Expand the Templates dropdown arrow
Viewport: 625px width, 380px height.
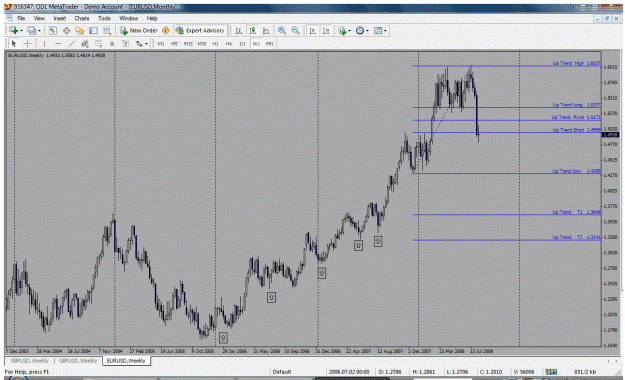click(385, 31)
